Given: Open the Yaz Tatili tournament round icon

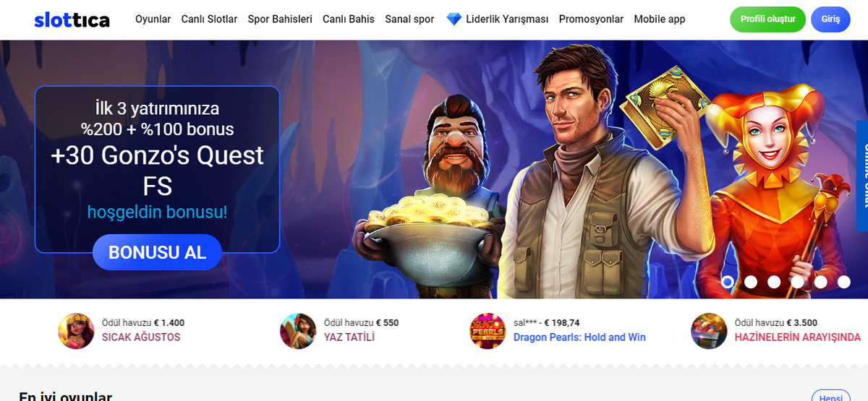Looking at the screenshot, I should pos(299,331).
